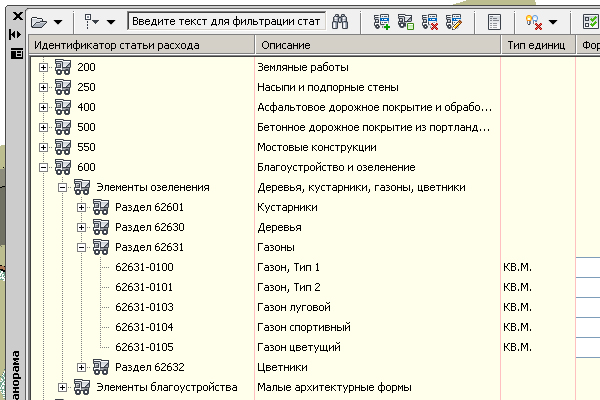Click description Газон цветущий
Screen dimensions: 600x400
coord(299,347)
